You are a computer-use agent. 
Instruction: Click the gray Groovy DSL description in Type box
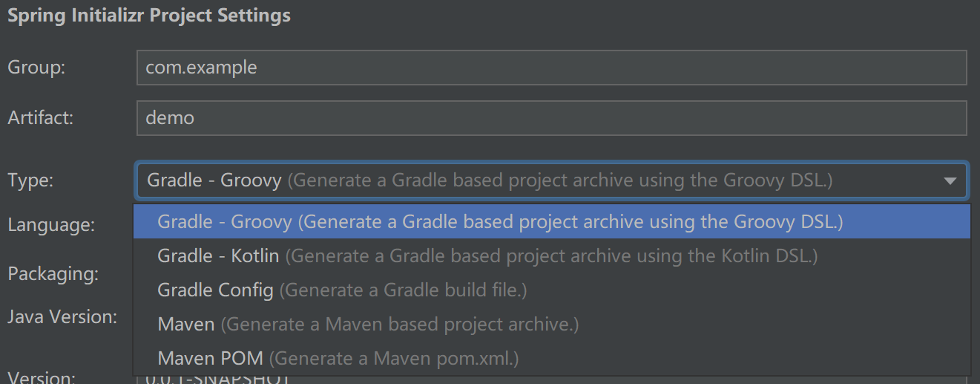[560, 180]
